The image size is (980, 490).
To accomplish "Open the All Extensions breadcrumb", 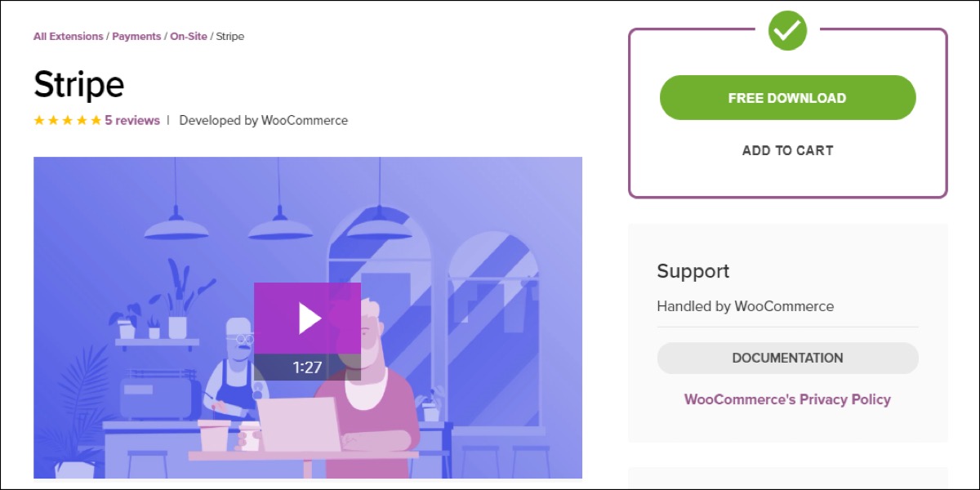I will pyautogui.click(x=69, y=37).
